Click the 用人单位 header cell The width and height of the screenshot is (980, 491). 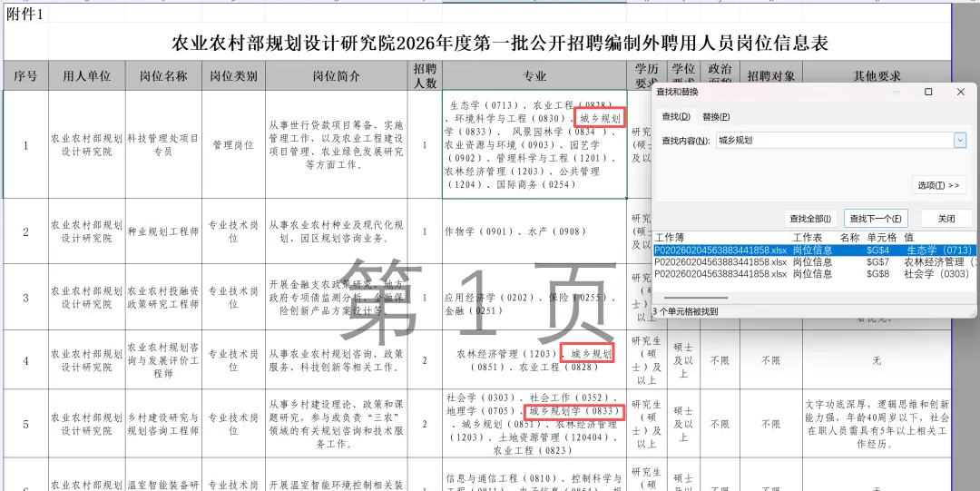point(87,76)
